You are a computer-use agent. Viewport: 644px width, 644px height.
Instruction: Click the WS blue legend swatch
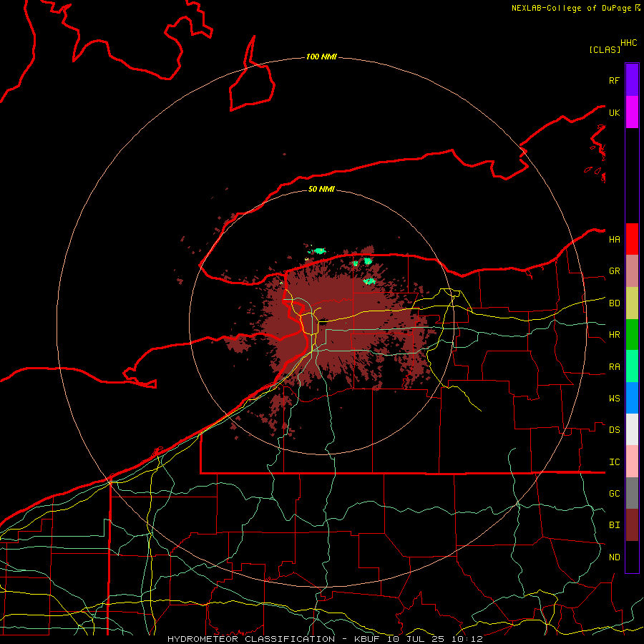tap(632, 398)
